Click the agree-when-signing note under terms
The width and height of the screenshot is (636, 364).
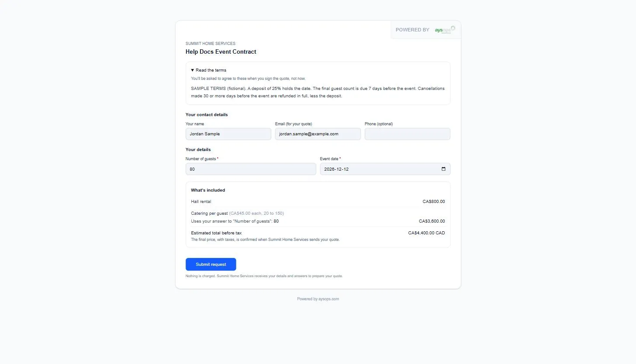248,79
